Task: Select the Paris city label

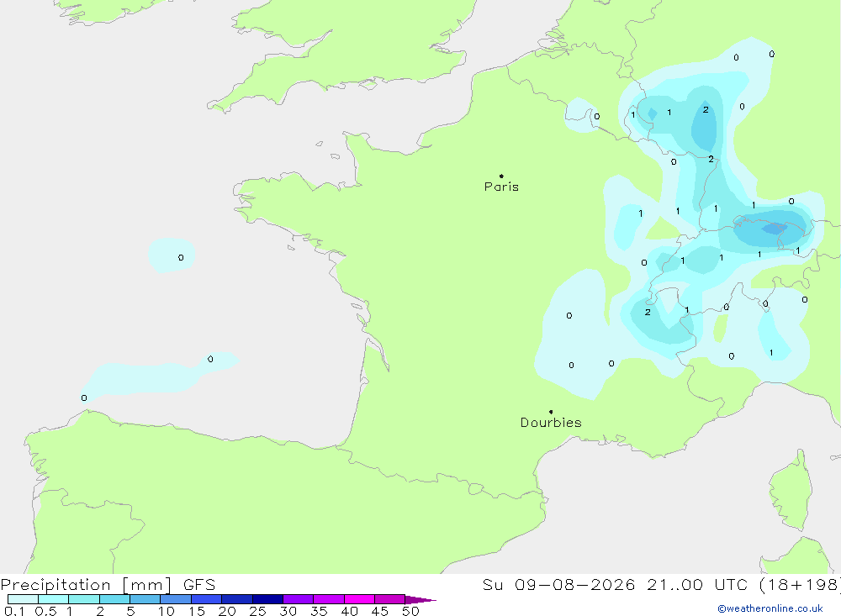Action: click(x=501, y=187)
